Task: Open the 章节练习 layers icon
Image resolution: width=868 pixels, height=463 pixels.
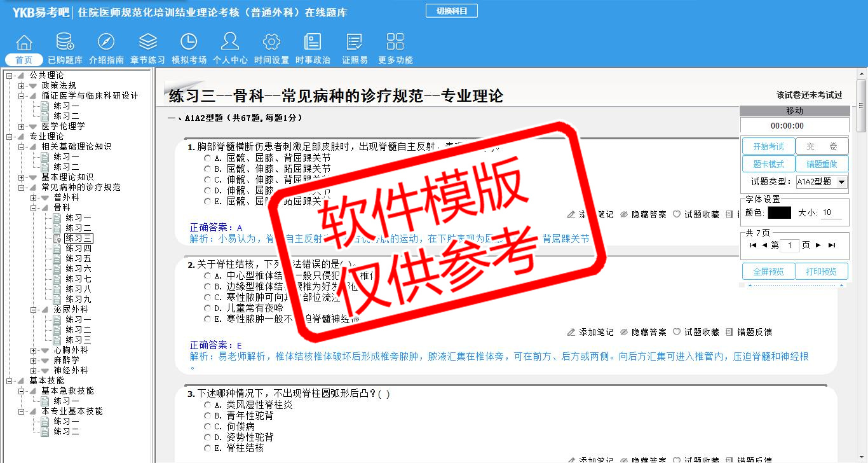Action: tap(147, 43)
